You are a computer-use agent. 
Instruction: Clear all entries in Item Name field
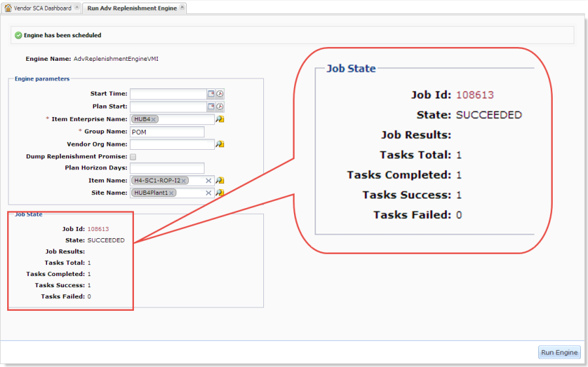tap(208, 181)
